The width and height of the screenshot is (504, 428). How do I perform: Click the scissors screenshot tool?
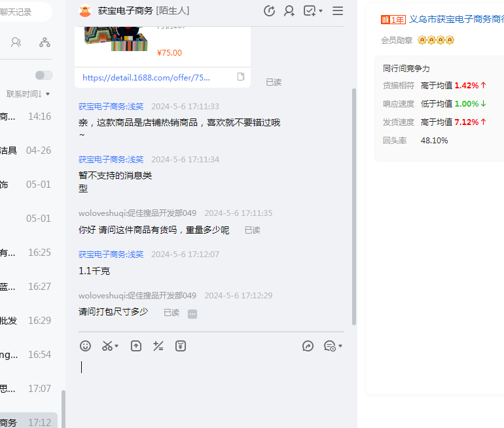107,346
